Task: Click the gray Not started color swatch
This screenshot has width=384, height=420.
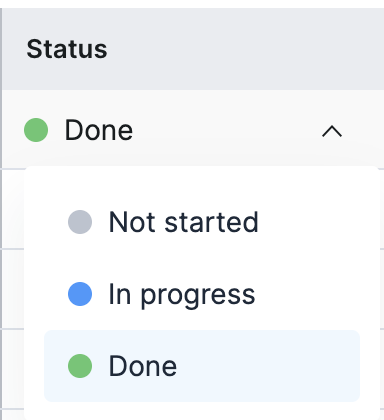Action: point(80,222)
